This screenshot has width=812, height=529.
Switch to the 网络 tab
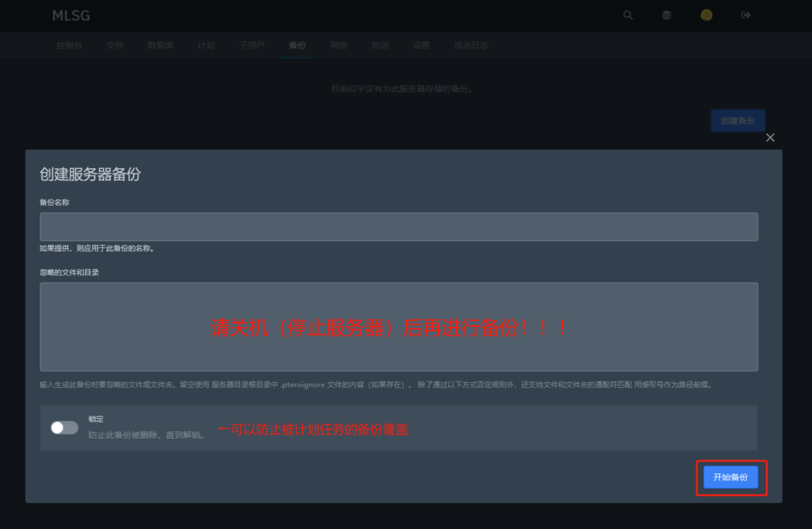click(339, 45)
